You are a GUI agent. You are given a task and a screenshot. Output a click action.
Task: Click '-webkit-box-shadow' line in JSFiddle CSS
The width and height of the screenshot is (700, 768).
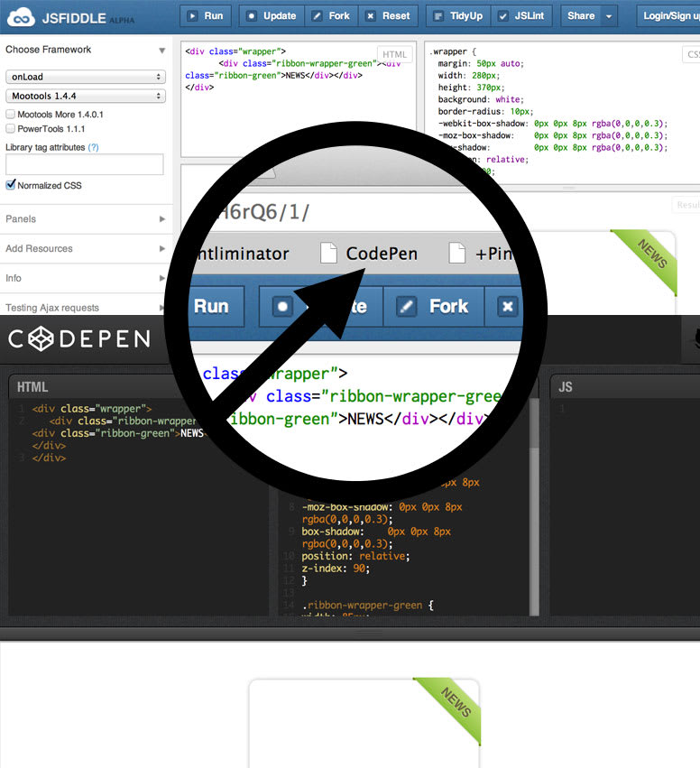[553, 124]
